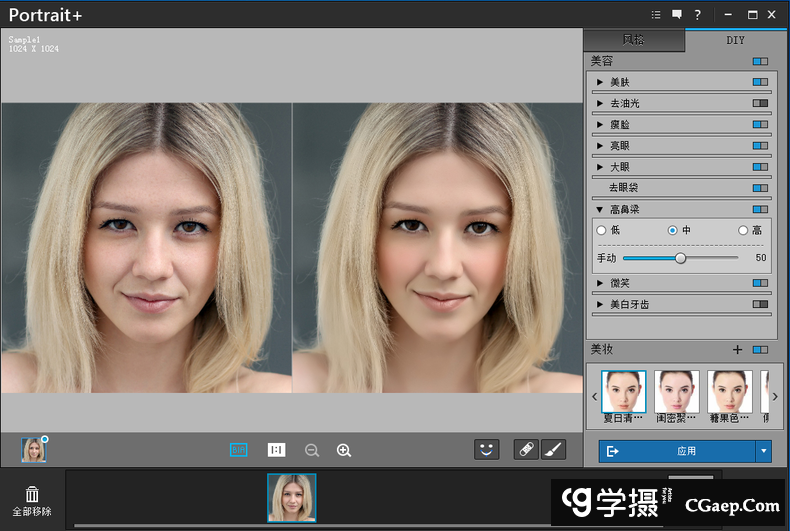Click the 手动 slider handle

click(680, 258)
